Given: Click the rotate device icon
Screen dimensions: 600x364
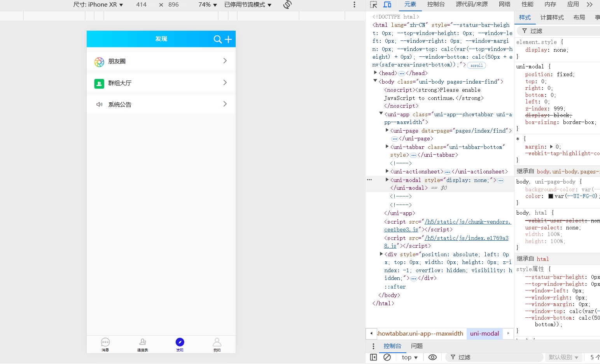Looking at the screenshot, I should pyautogui.click(x=287, y=5).
